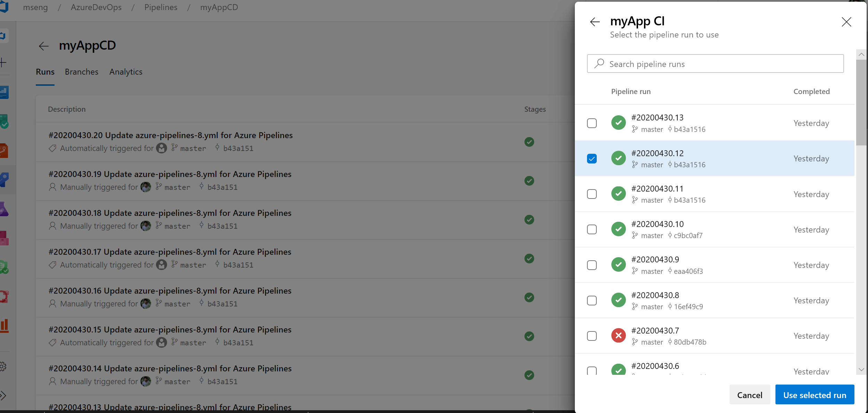Click the Pipelines breadcrumb link
Viewport: 868px width, 413px height.
(x=160, y=6)
